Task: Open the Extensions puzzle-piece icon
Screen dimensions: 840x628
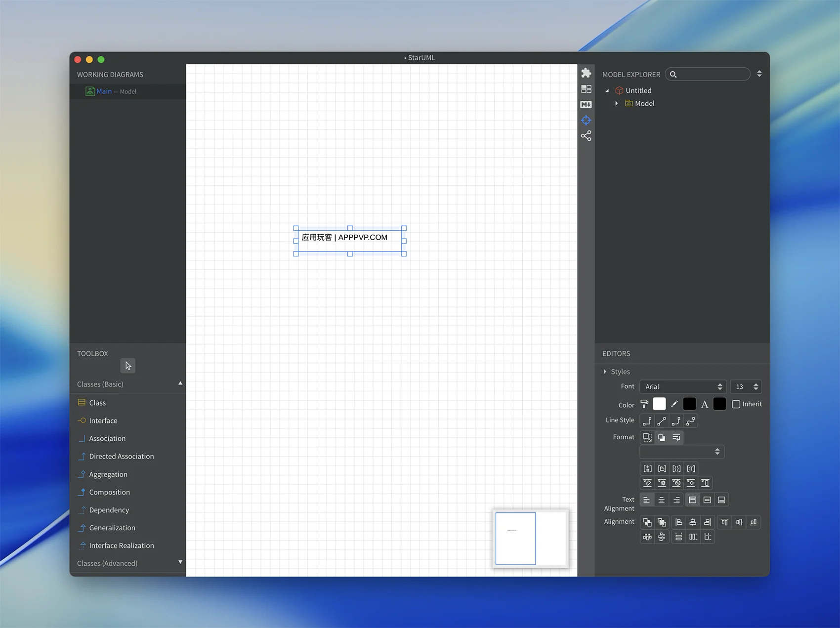Action: pos(586,73)
